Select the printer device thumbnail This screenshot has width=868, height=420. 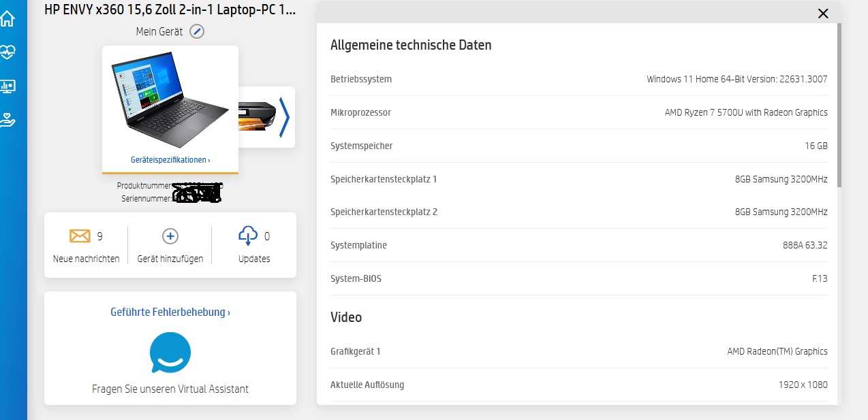pos(258,116)
